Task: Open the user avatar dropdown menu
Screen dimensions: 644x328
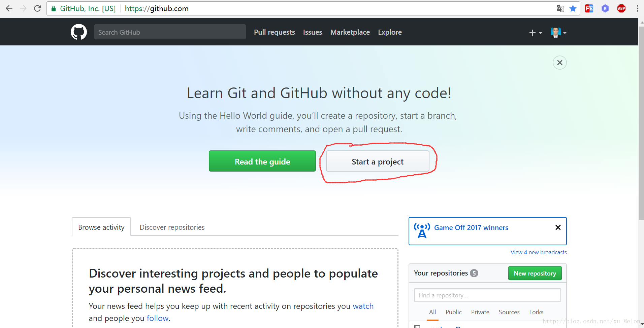Action: [x=558, y=33]
